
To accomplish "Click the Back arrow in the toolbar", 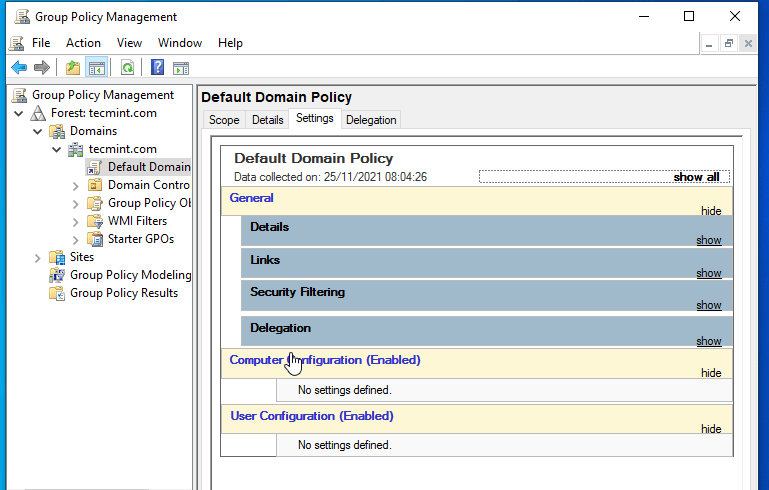I will [x=19, y=68].
